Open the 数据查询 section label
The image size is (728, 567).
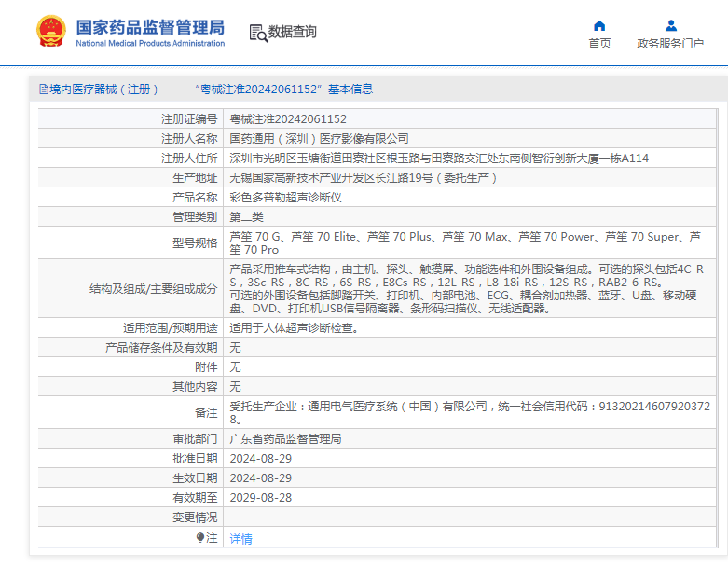(293, 33)
